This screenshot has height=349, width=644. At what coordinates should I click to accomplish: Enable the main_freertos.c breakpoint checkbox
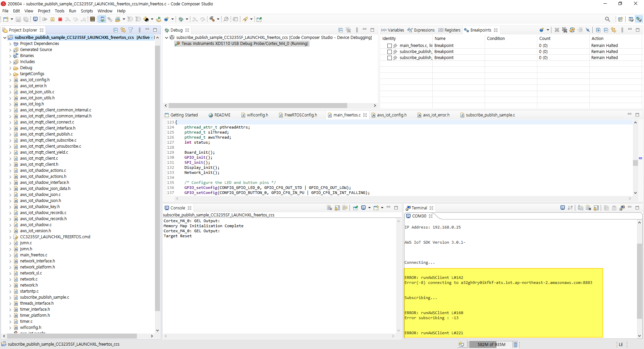coord(389,46)
